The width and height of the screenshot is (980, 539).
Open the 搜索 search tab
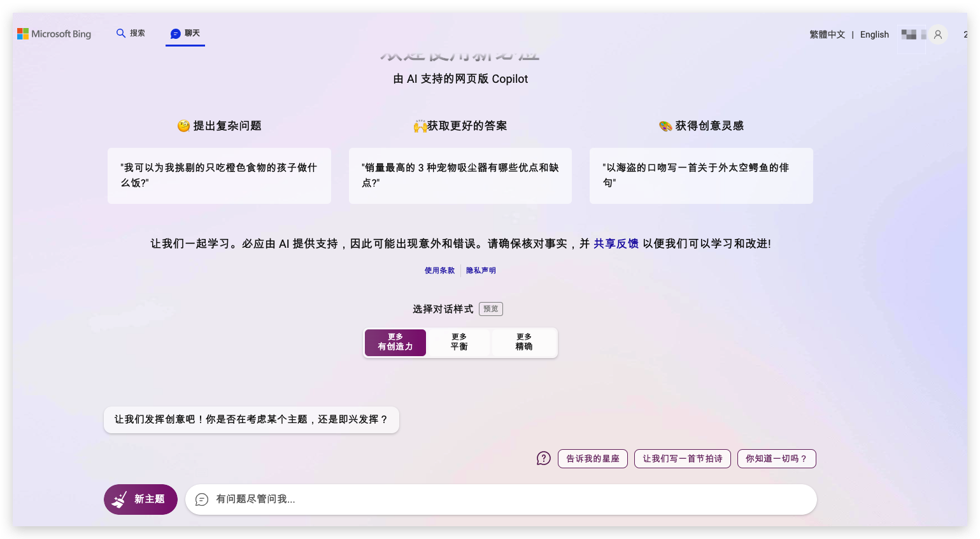pos(131,33)
